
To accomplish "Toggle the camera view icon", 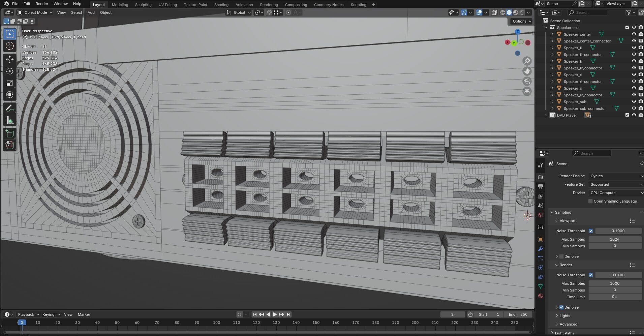I will [527, 81].
